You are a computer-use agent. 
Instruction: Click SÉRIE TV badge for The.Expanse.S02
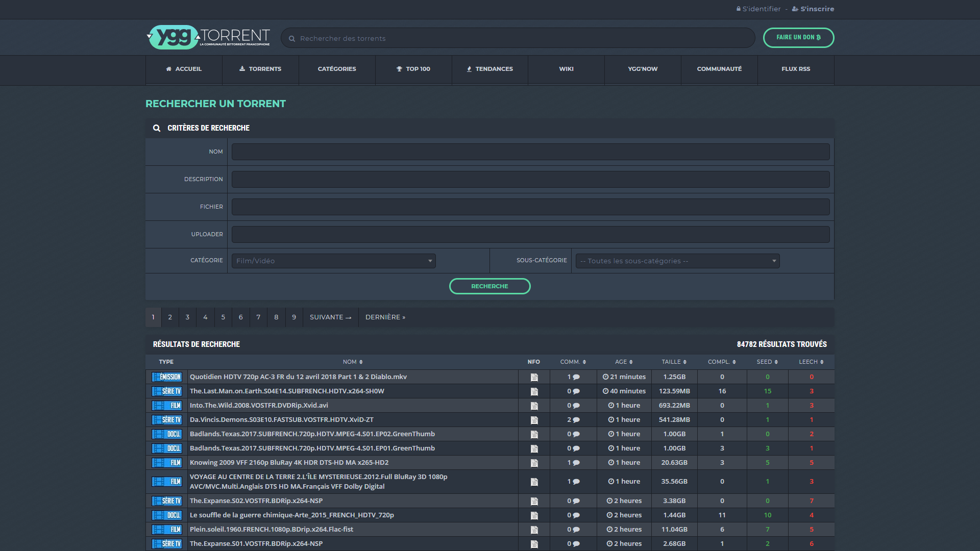click(166, 501)
